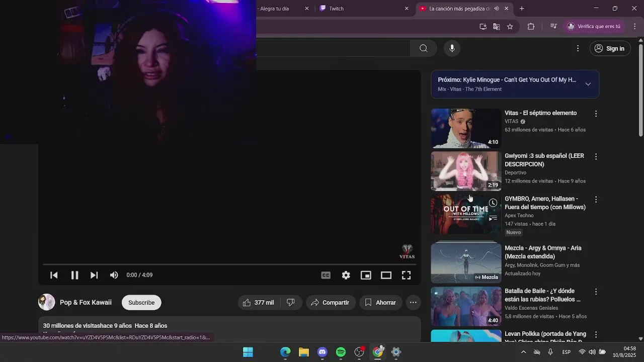Click ESP language indicator in tray
644x362 pixels.
(566, 352)
